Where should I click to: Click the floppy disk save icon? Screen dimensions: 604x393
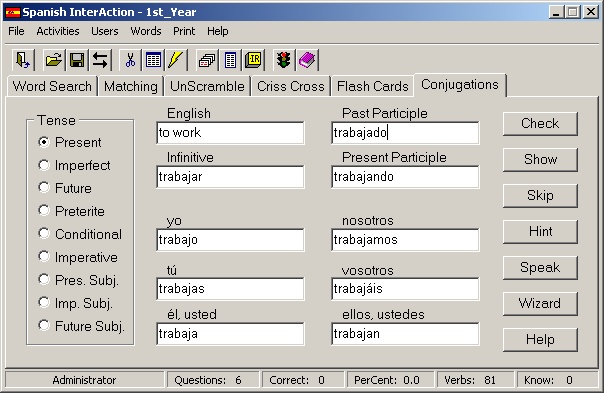[x=77, y=60]
